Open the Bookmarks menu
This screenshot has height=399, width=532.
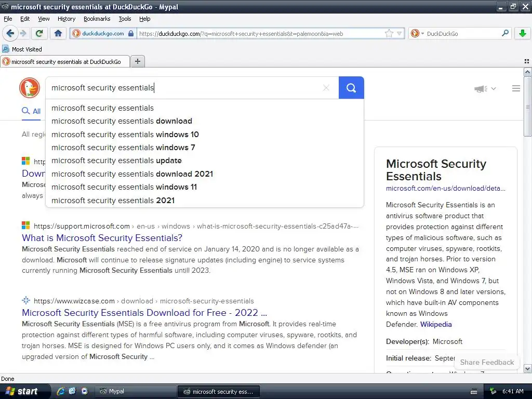[97, 19]
